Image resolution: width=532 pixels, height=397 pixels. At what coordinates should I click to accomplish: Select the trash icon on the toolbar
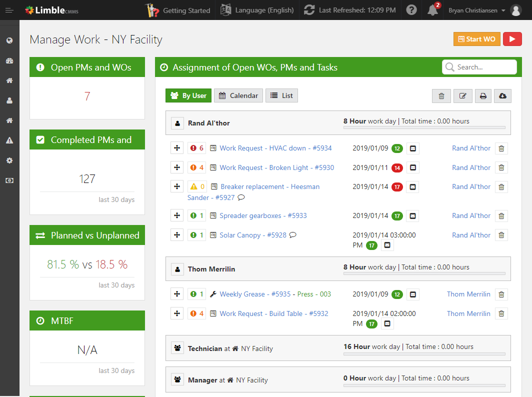(441, 95)
